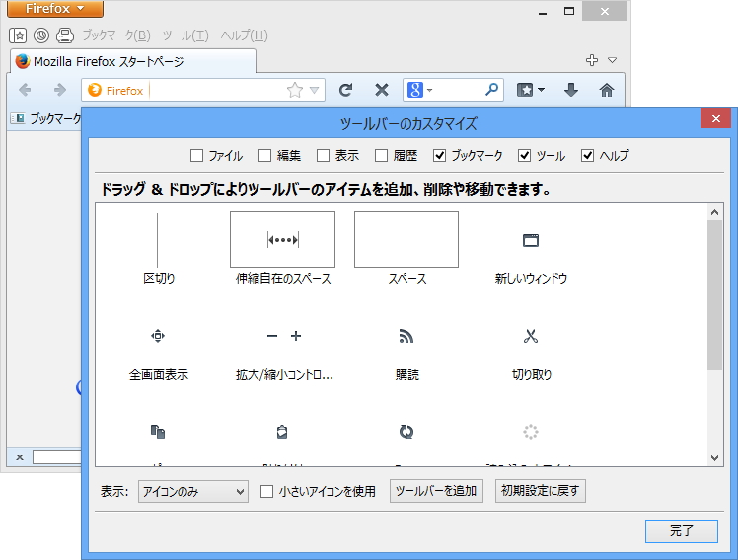Uncheck the ツール menu checkbox
This screenshot has height=560, width=738.
[524, 155]
